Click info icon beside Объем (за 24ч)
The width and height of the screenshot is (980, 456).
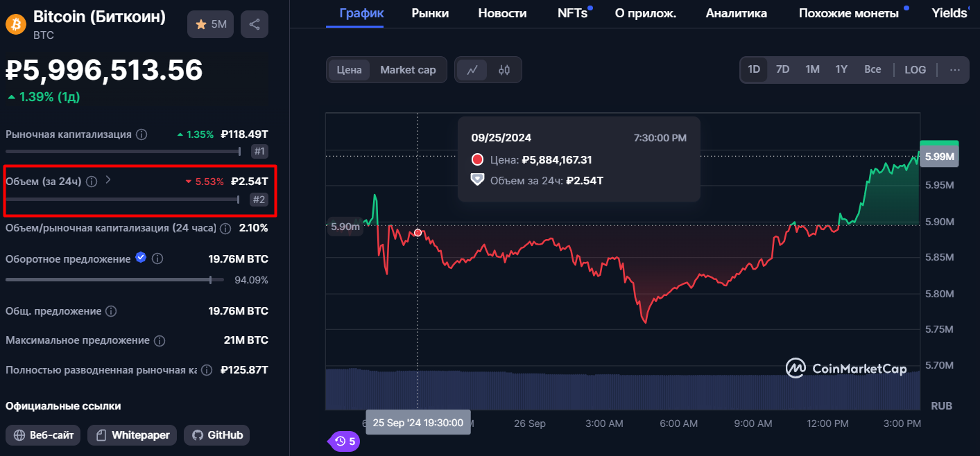[x=92, y=182]
